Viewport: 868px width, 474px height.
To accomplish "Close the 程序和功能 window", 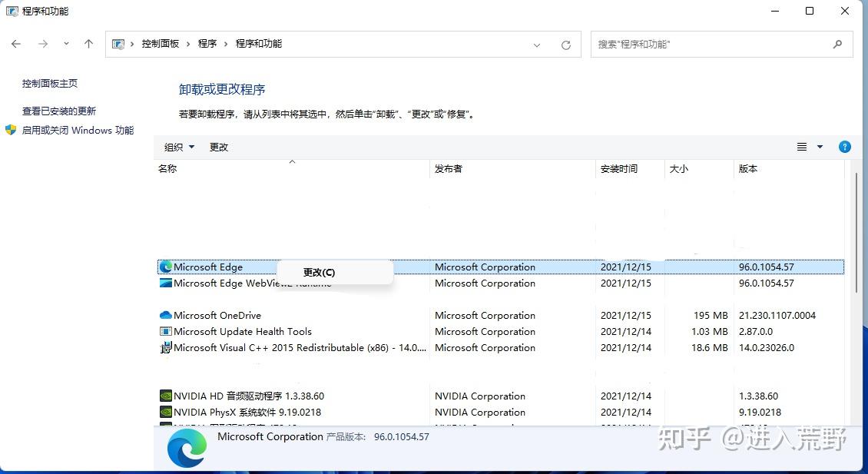I will click(x=845, y=11).
